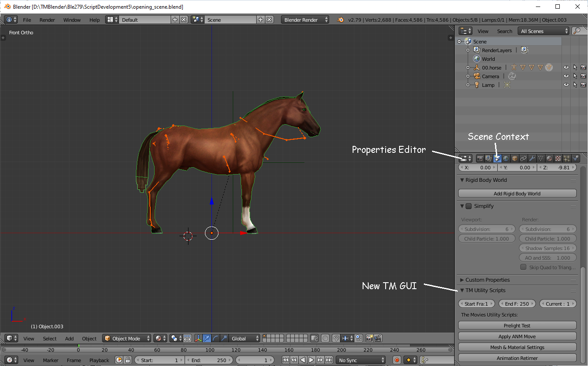Screen dimensions: 588x366
Task: Click the End F: 250 frame slider
Action: pos(517,303)
